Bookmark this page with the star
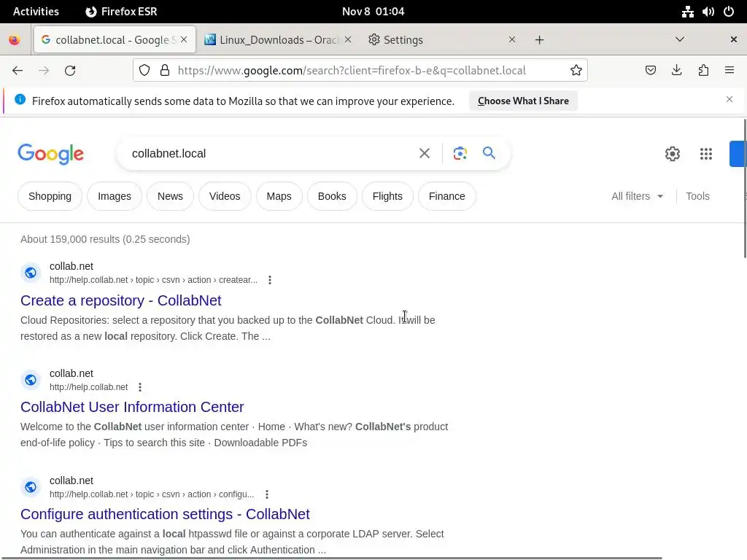 576,71
